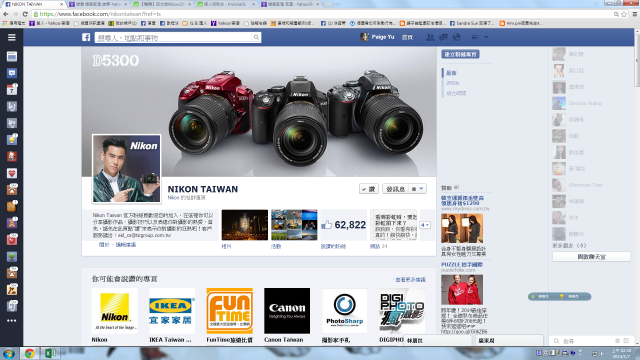Click the Facebook search input field
This screenshot has height=360, width=640.
[173, 38]
